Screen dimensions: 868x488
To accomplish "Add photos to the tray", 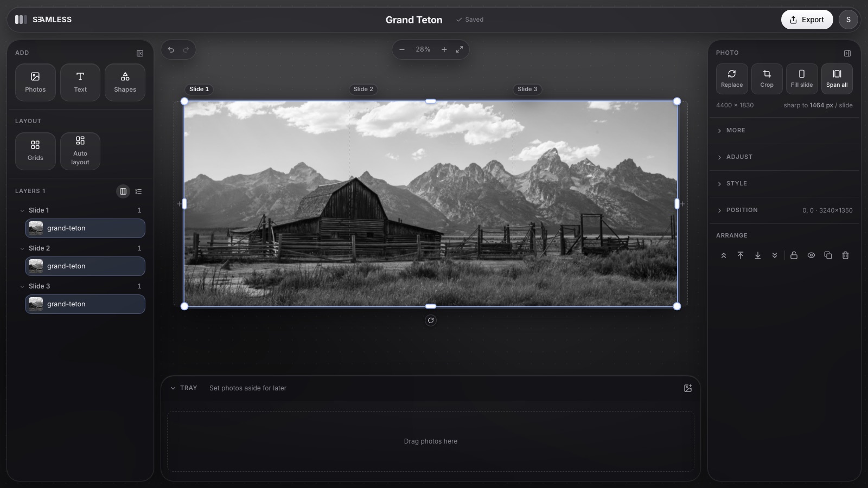I will point(688,388).
